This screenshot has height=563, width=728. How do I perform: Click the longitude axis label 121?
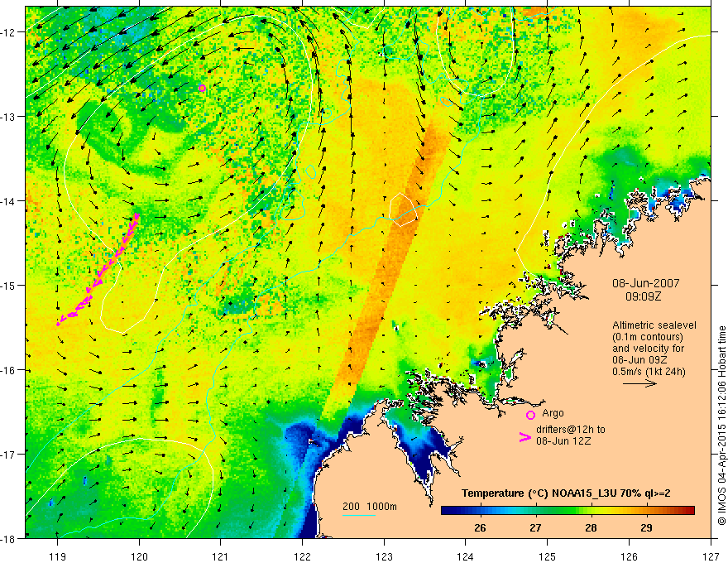point(221,556)
